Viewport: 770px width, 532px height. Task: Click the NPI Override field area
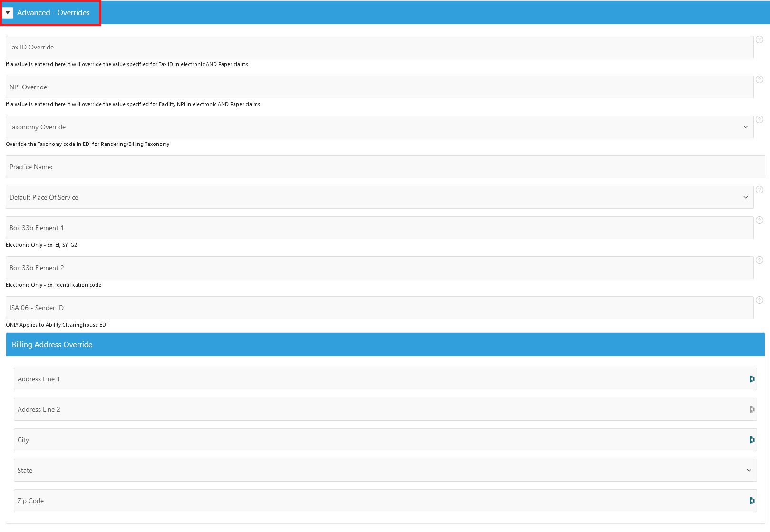pos(333,87)
